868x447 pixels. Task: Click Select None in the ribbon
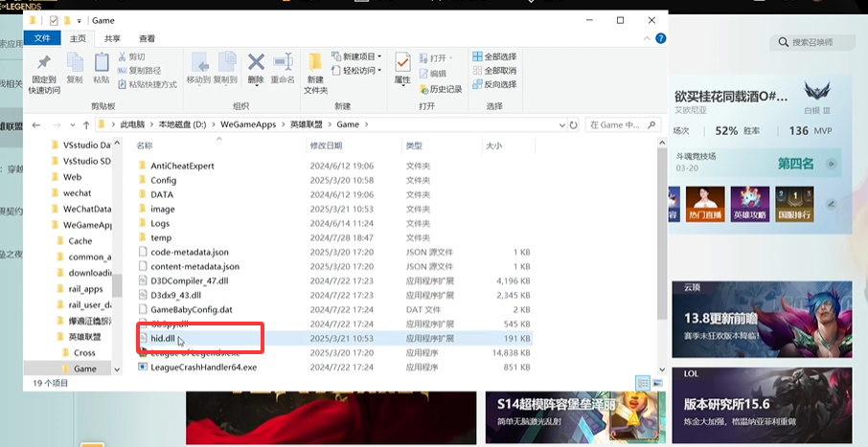coord(493,71)
